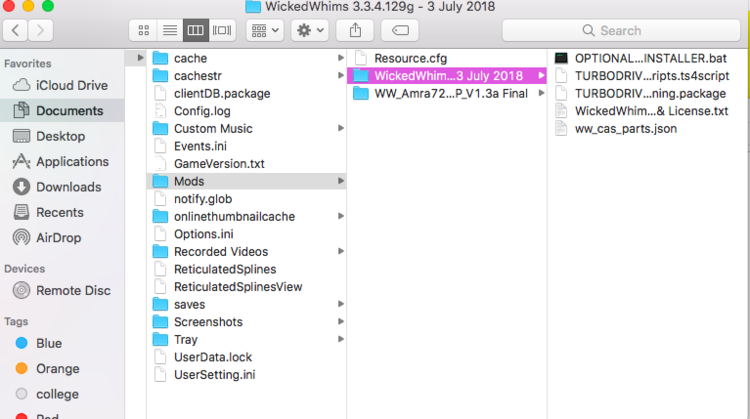Filter by the college tag
The width and height of the screenshot is (750, 419).
62,394
